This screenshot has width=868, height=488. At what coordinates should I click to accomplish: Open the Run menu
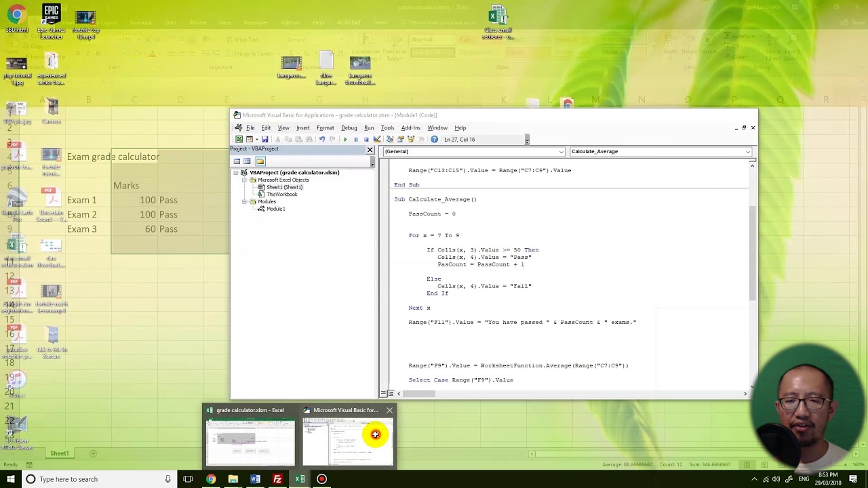(x=369, y=128)
